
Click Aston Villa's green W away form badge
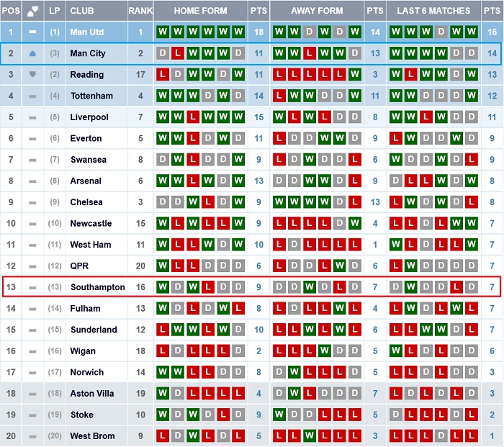click(294, 393)
